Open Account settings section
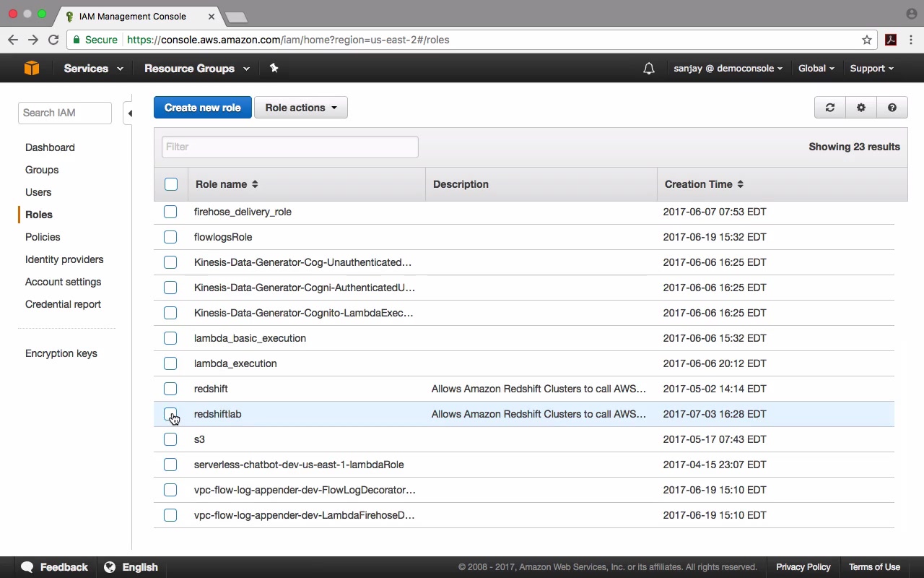The width and height of the screenshot is (924, 578). point(63,282)
